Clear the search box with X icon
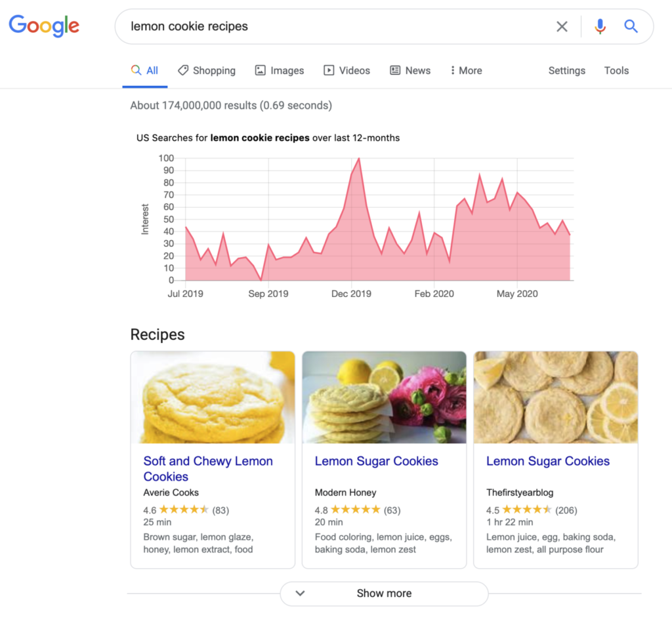This screenshot has height=629, width=672. click(562, 27)
